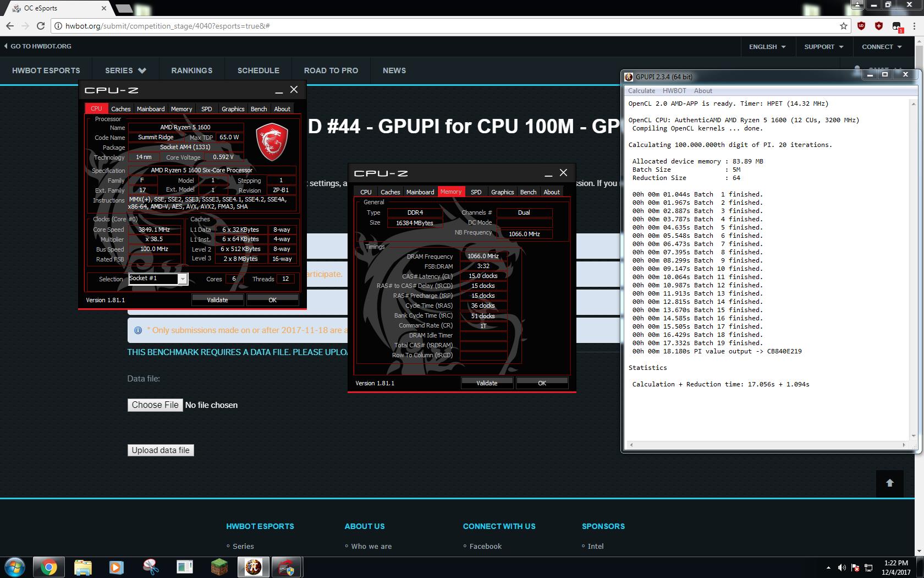Open the Windows Start orb

pyautogui.click(x=15, y=567)
